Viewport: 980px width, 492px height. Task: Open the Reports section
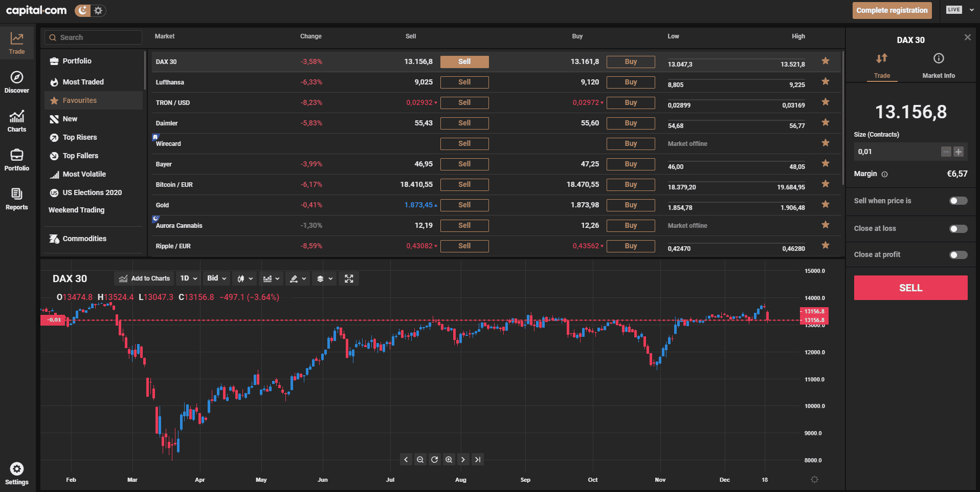point(17,199)
